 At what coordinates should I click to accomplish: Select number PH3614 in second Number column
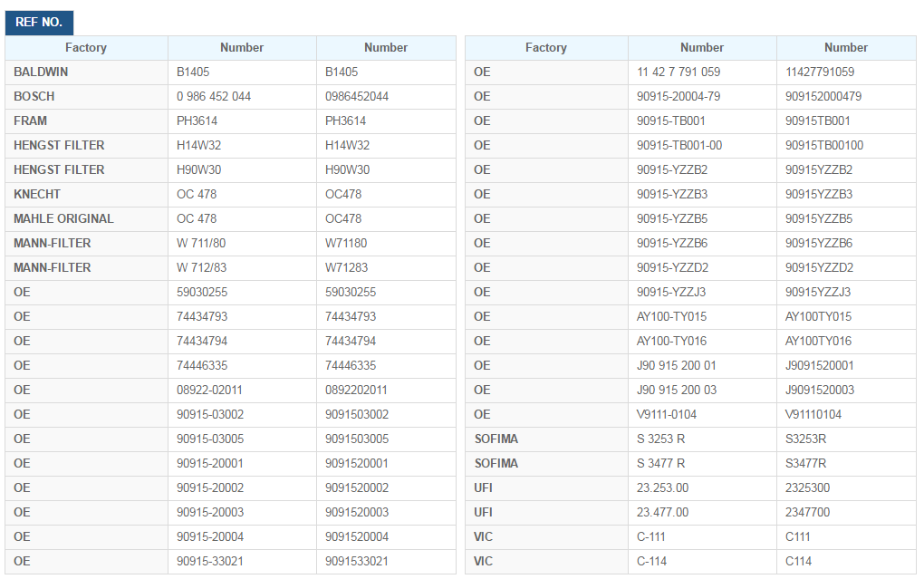(x=345, y=121)
